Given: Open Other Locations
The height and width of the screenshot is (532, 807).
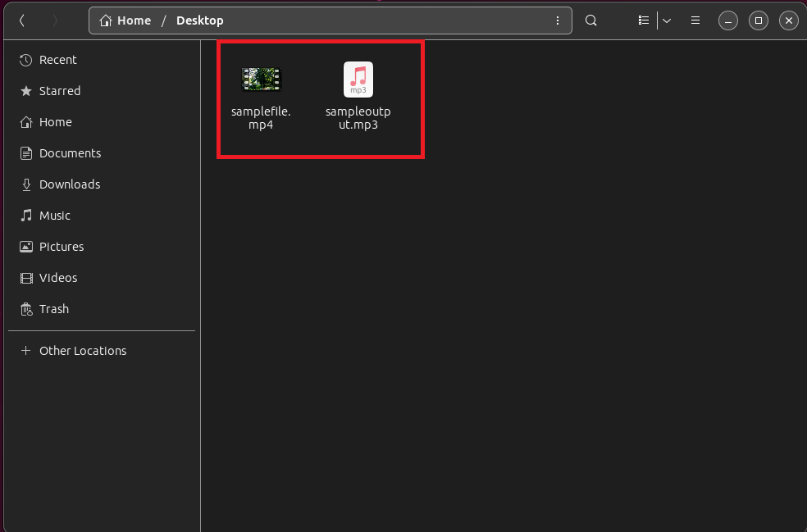Looking at the screenshot, I should point(82,351).
